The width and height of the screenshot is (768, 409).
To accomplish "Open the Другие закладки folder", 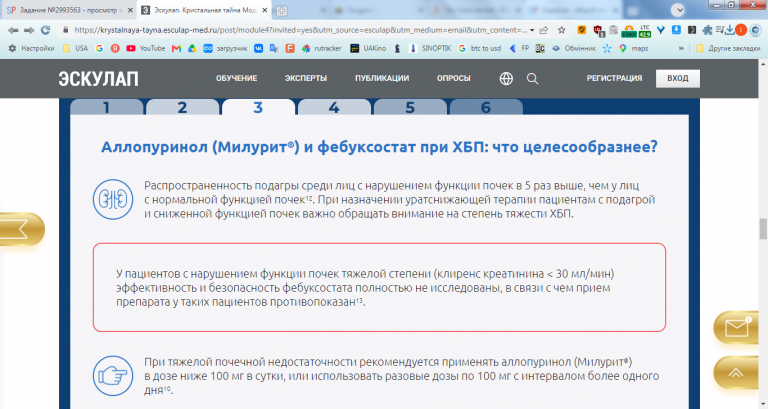I will pyautogui.click(x=728, y=48).
